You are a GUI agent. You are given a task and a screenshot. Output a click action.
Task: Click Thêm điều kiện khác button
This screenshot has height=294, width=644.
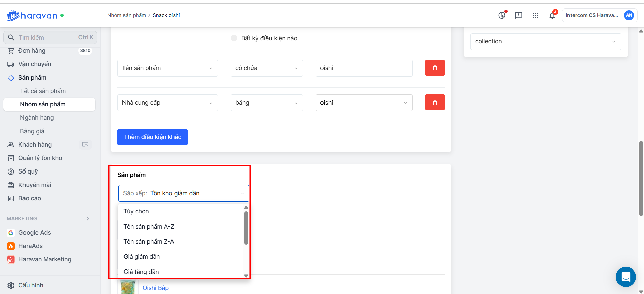coord(152,137)
